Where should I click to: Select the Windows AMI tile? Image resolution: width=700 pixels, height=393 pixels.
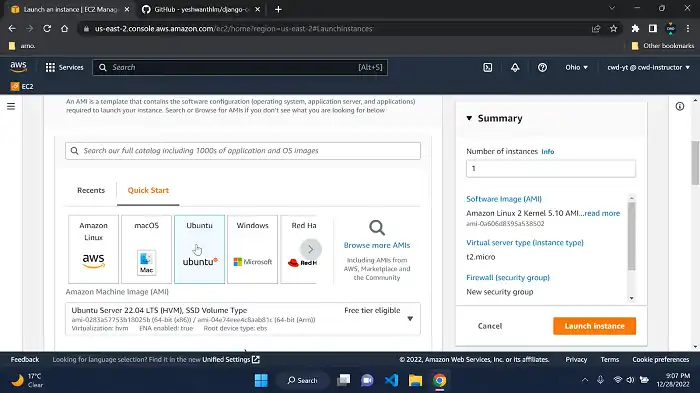[x=252, y=249]
